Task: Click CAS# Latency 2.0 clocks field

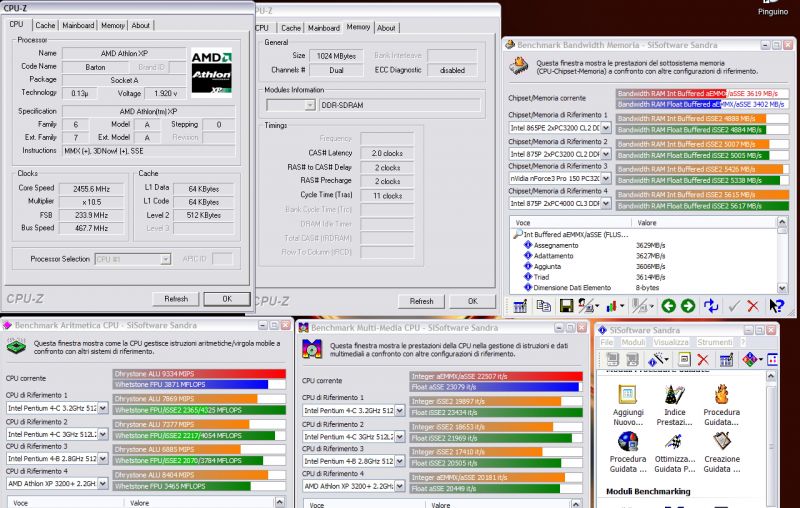Action: [387, 153]
